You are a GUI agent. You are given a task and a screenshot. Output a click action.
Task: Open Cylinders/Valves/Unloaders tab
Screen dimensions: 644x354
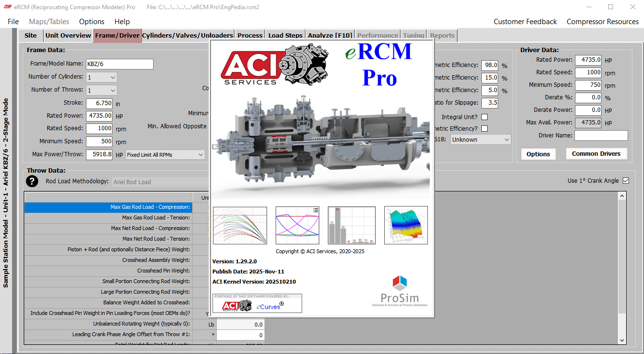click(x=188, y=35)
